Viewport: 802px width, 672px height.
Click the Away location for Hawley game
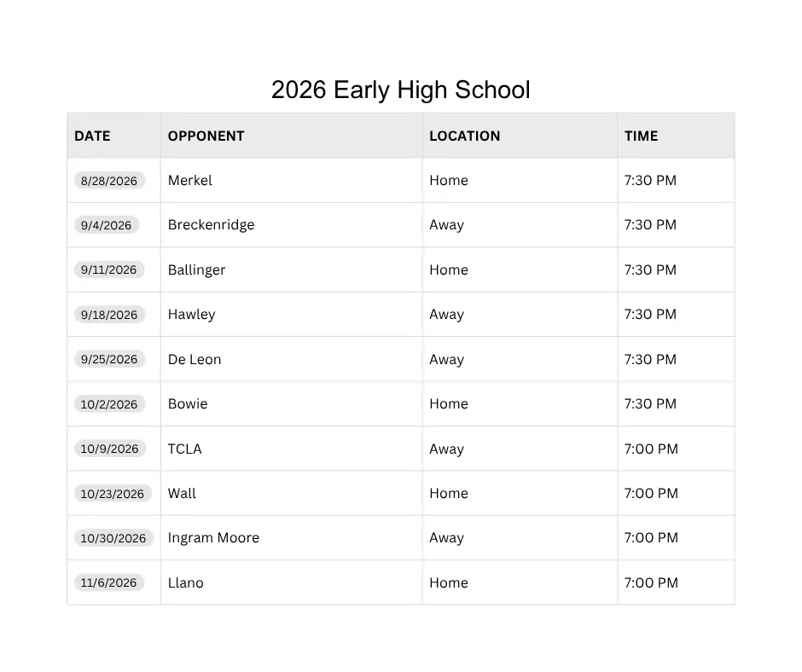pos(446,315)
